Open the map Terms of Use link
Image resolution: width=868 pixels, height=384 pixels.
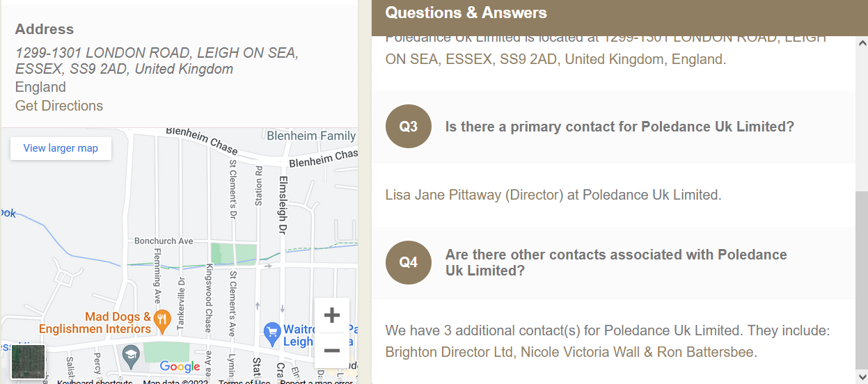[244, 381]
